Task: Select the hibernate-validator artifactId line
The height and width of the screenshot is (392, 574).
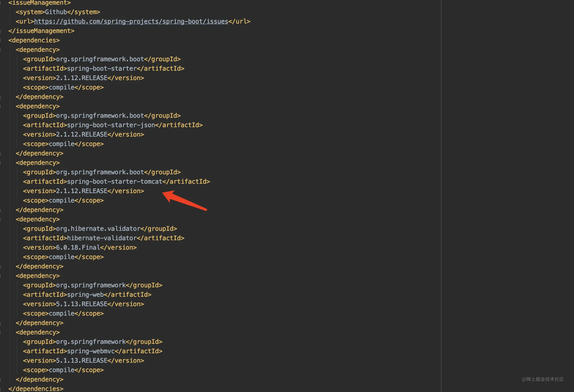Action: 104,238
